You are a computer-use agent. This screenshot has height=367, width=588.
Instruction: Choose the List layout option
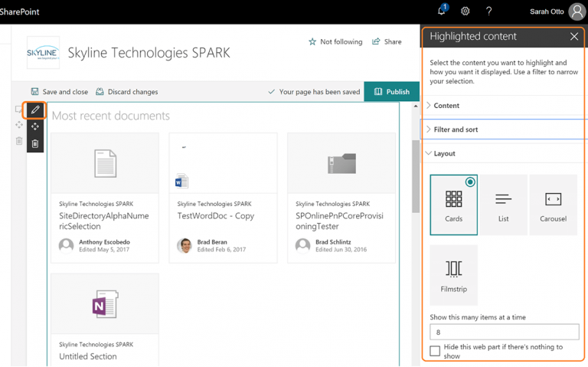point(503,204)
